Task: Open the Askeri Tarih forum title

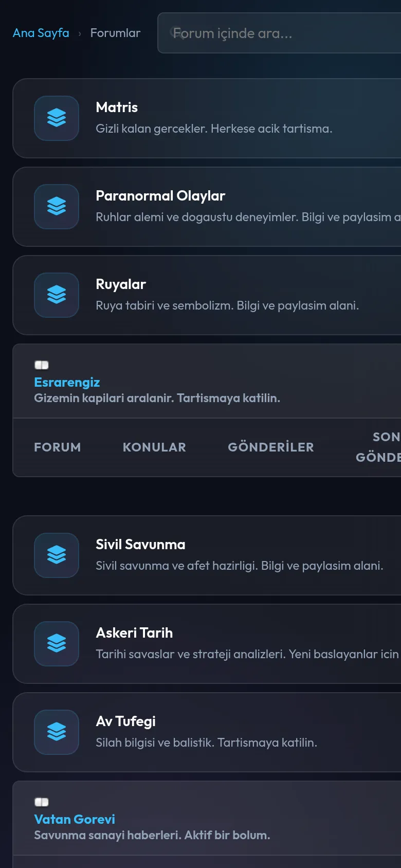Action: coord(134,633)
